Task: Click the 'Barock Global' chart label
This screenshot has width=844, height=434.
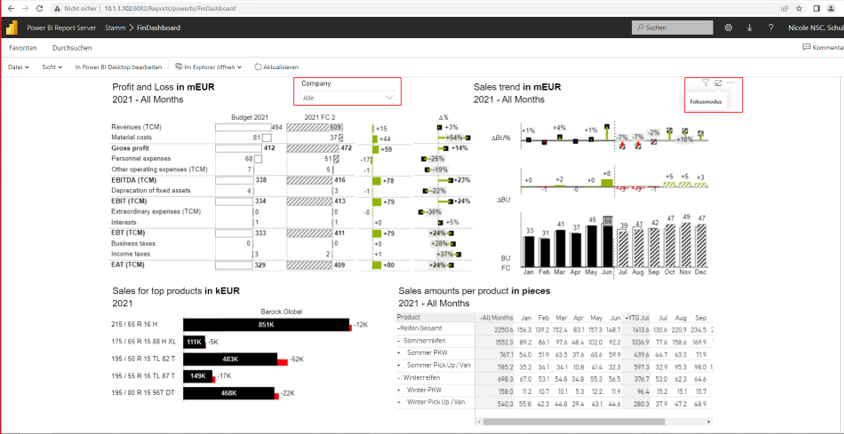Action: point(282,311)
